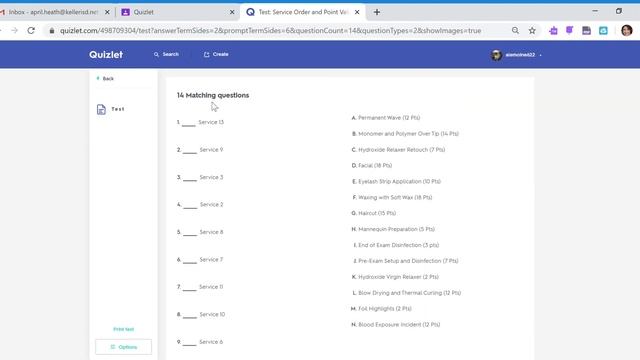Close the Quizlet tab

pos(232,12)
